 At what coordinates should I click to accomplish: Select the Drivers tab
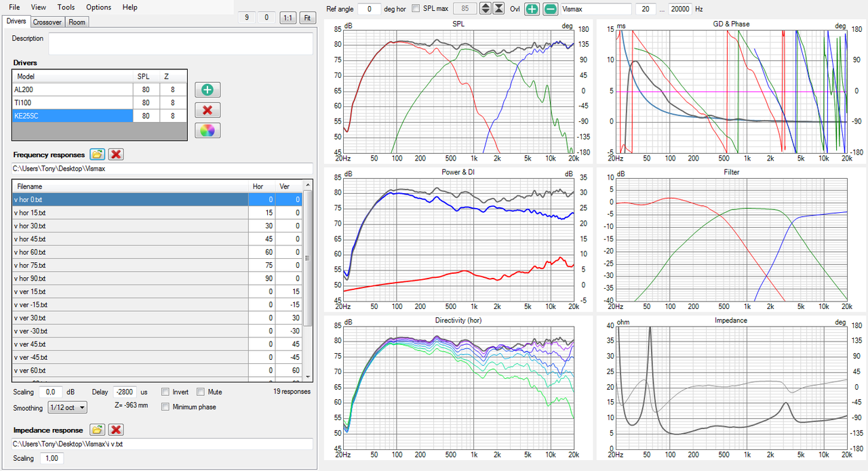pos(16,21)
